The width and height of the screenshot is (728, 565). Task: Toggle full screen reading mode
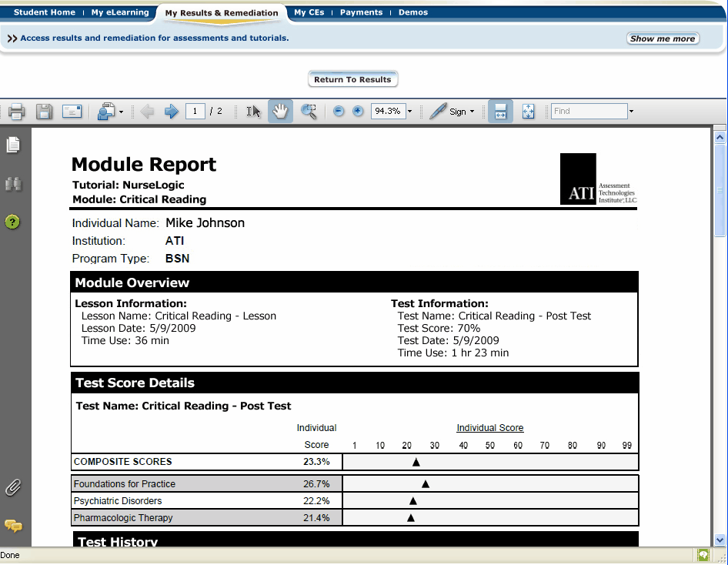click(x=529, y=111)
